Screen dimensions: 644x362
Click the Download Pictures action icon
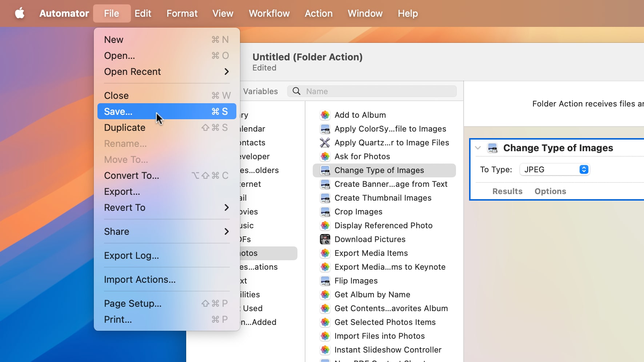[325, 240]
